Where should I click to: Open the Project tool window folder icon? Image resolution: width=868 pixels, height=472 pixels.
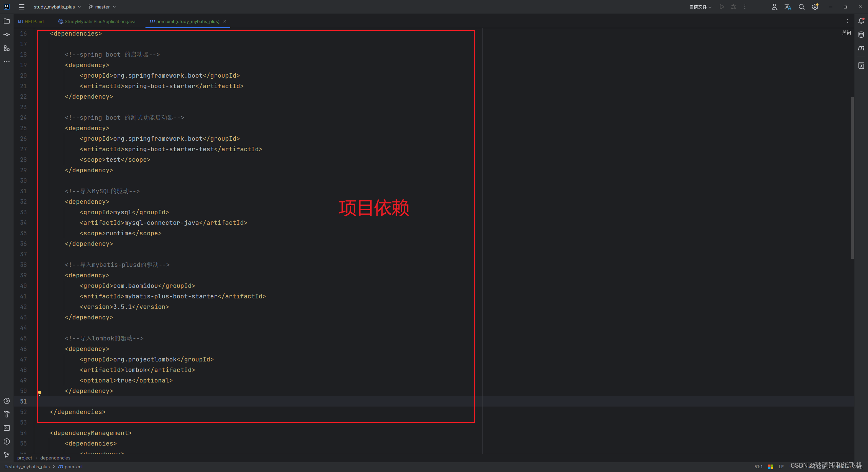pos(7,21)
